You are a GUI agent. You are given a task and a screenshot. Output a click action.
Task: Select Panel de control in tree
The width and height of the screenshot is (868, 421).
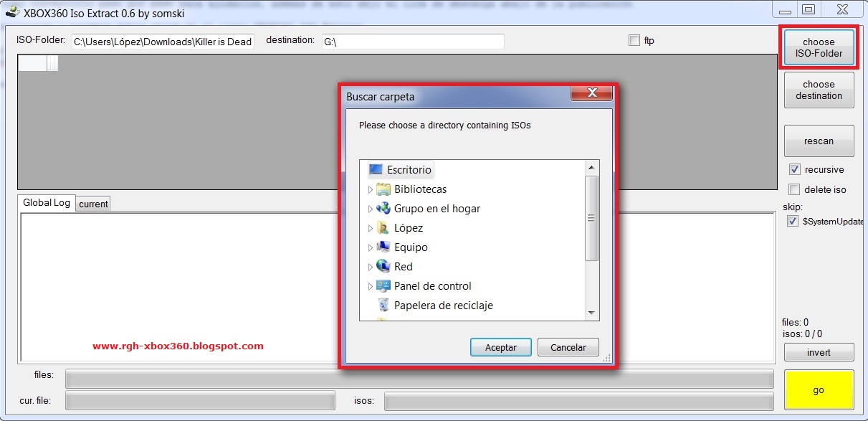pyautogui.click(x=433, y=286)
